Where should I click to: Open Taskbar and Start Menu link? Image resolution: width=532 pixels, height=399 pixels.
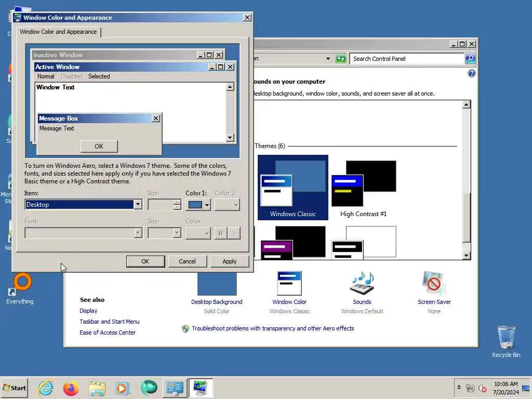point(109,322)
